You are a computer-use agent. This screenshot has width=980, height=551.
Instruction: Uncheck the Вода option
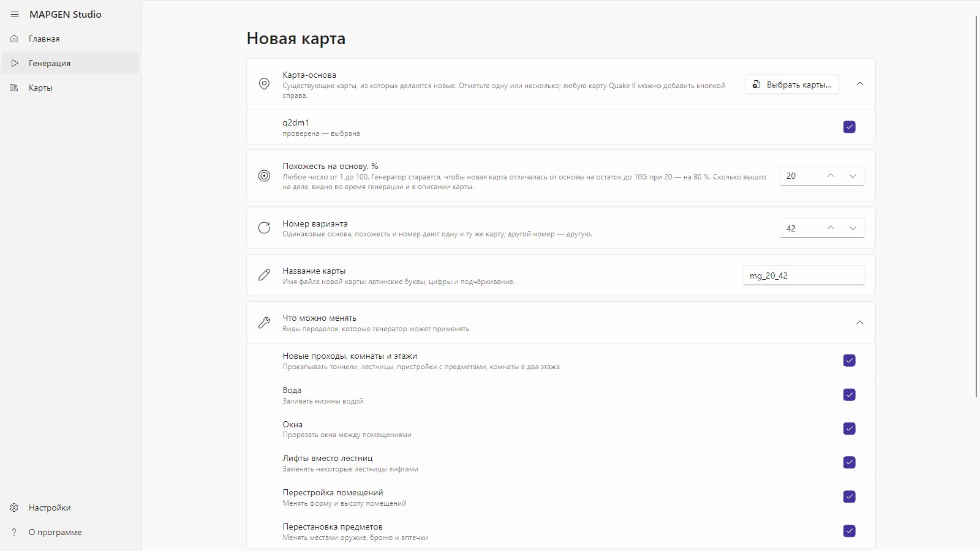[850, 395]
